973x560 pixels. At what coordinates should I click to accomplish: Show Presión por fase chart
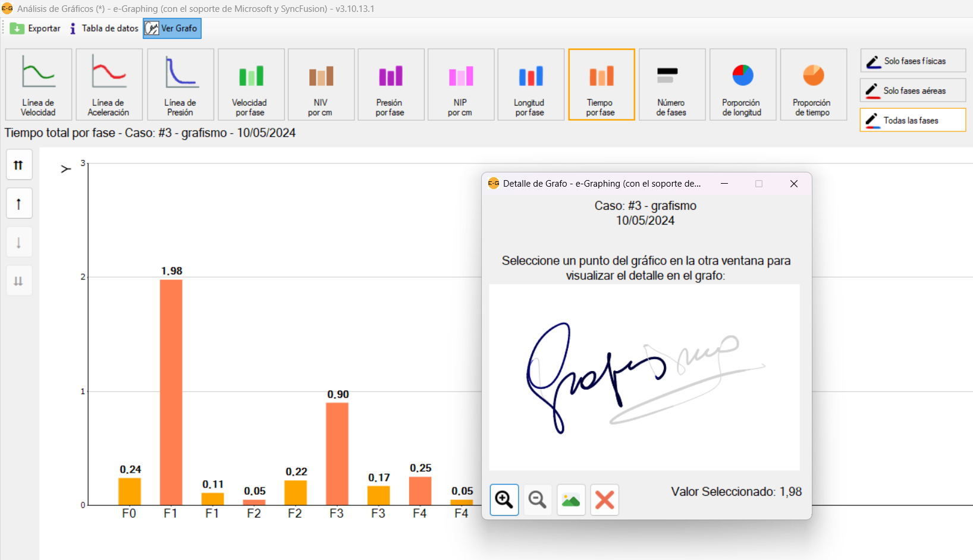[x=391, y=84]
